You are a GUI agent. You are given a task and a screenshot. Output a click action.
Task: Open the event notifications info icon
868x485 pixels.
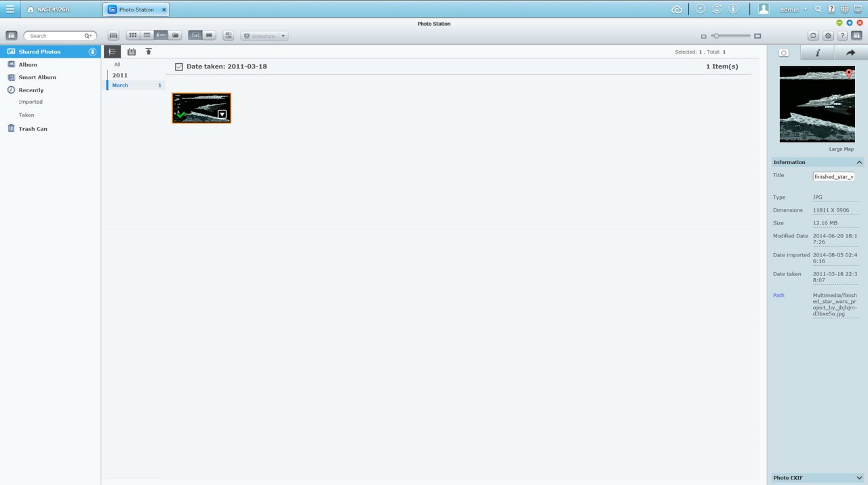733,9
